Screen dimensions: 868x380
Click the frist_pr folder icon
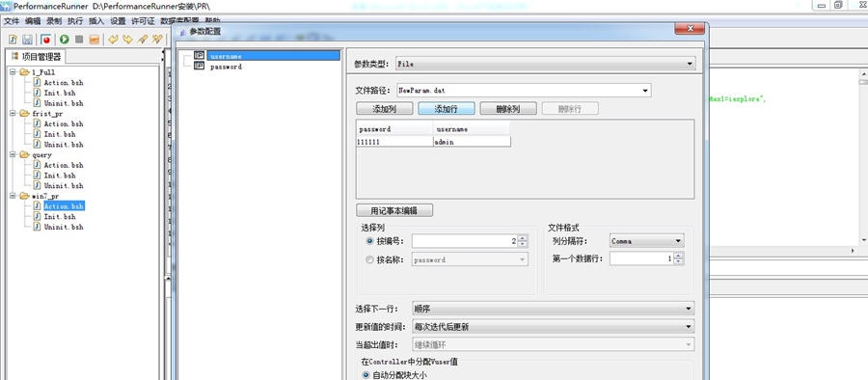(x=24, y=114)
